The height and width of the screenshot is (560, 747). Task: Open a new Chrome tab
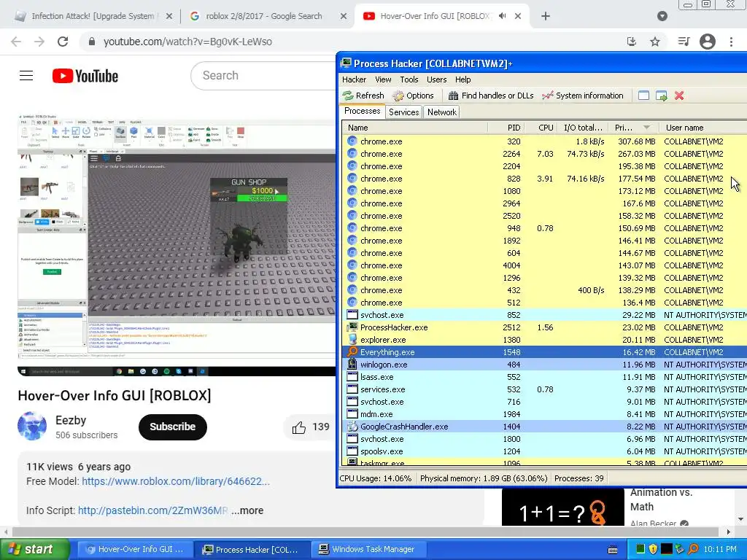click(x=546, y=16)
